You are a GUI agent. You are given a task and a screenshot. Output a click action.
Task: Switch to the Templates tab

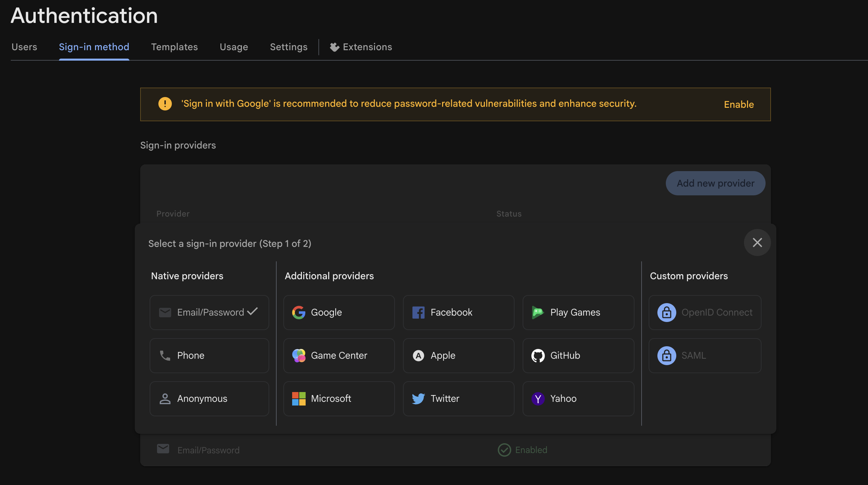174,47
